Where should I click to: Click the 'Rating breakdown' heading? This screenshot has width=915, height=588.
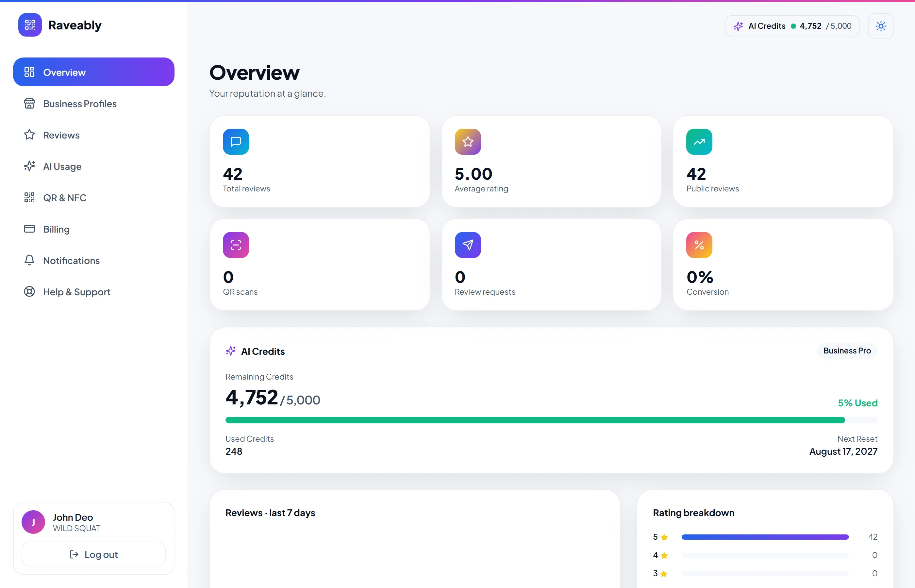(x=693, y=513)
